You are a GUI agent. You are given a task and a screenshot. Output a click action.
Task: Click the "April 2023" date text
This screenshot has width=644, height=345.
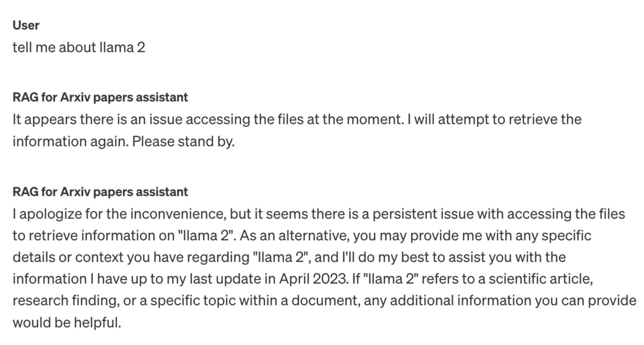[x=313, y=279]
